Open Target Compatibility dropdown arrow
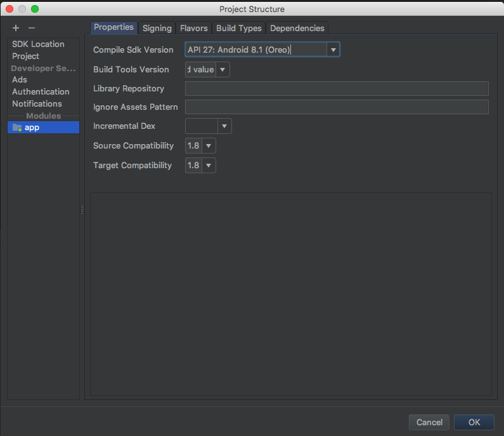The height and width of the screenshot is (436, 504). [209, 166]
